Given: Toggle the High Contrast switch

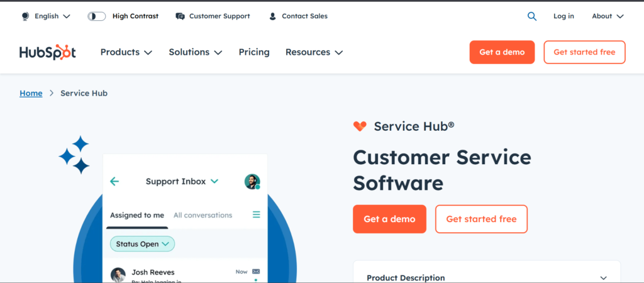Looking at the screenshot, I should (x=96, y=16).
